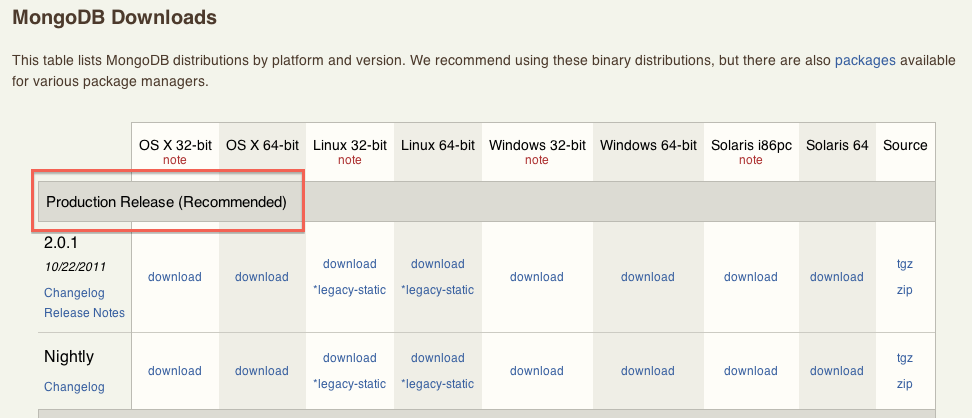Open the 2.0.1 Changelog link
This screenshot has height=418, width=972.
pyautogui.click(x=74, y=293)
